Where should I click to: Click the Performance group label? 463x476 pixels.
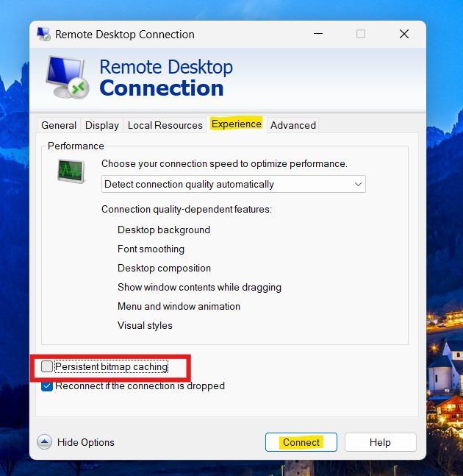click(76, 146)
